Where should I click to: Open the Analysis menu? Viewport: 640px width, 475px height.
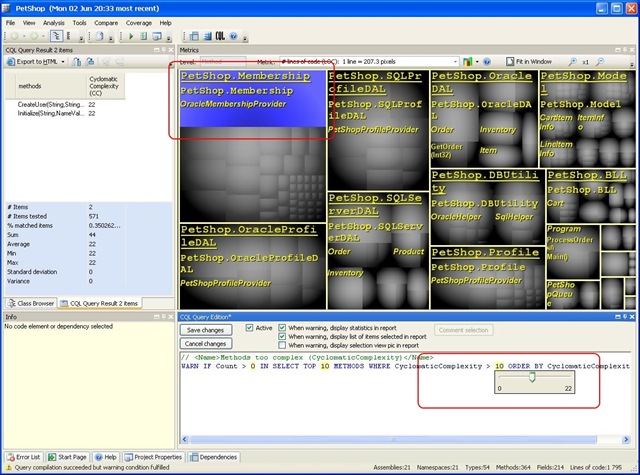(x=53, y=23)
